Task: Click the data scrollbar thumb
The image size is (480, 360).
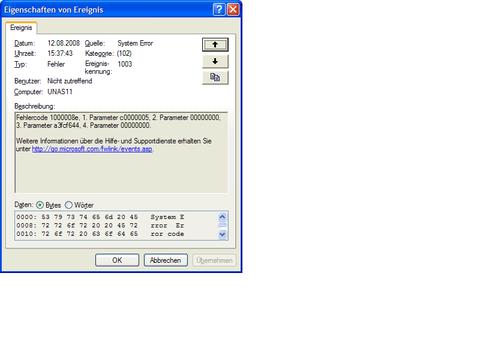Action: coord(222,224)
